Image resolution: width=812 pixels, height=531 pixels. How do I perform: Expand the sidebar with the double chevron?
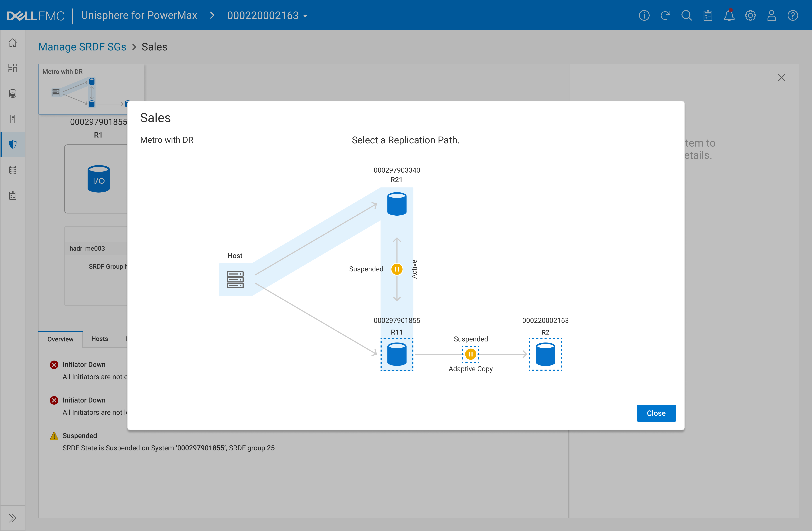[13, 518]
